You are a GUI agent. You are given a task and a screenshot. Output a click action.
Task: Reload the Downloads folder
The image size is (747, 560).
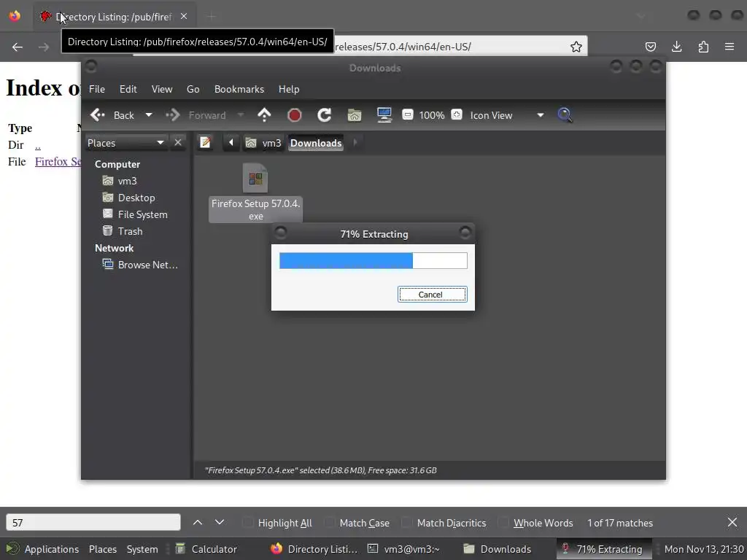325,115
